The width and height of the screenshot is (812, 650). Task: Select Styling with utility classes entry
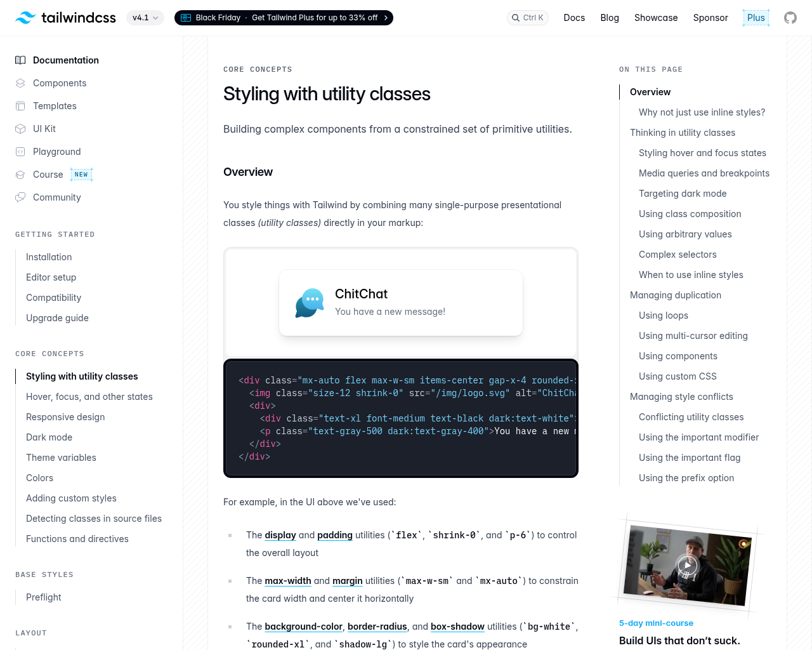tap(81, 376)
